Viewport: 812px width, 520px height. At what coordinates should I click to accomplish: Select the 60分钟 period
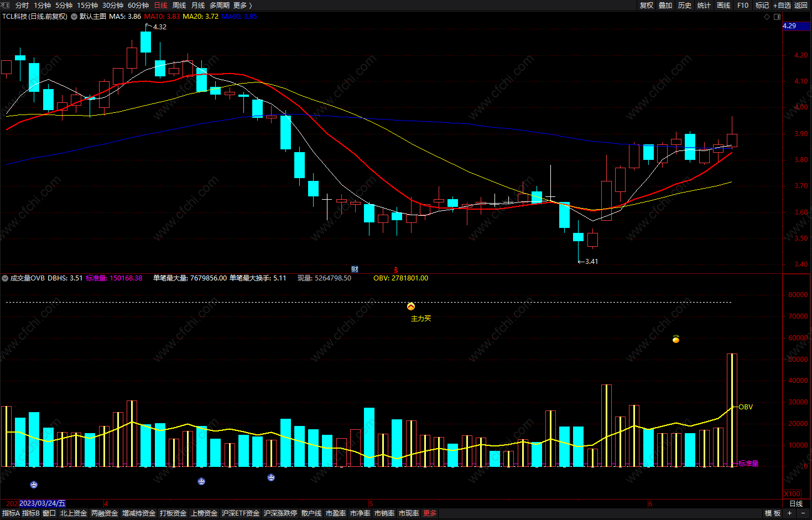(138, 5)
